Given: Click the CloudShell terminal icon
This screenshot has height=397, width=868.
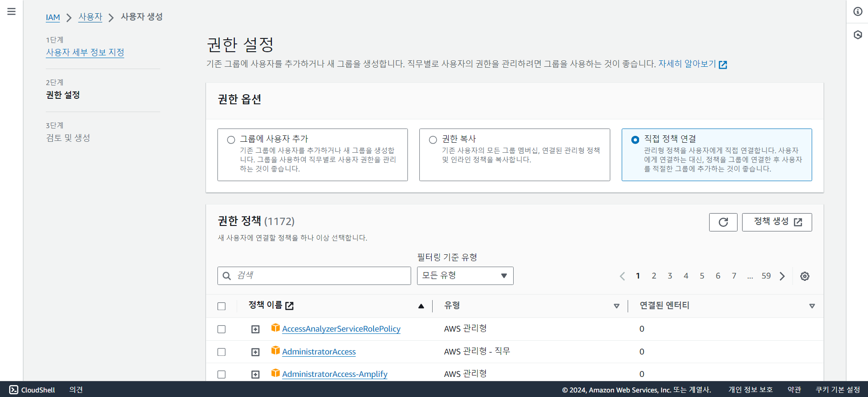Looking at the screenshot, I should coord(14,390).
